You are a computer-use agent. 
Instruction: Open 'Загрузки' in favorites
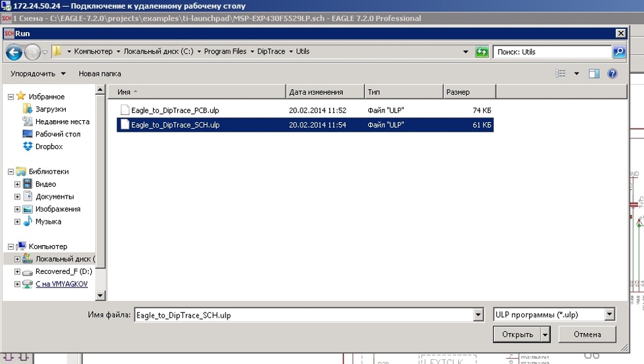(50, 109)
